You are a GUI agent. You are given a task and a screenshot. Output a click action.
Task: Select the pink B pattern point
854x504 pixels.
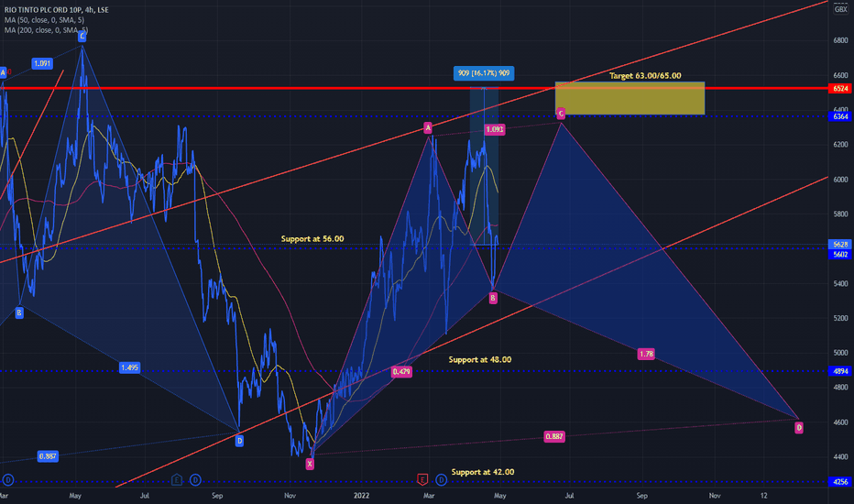click(x=493, y=298)
